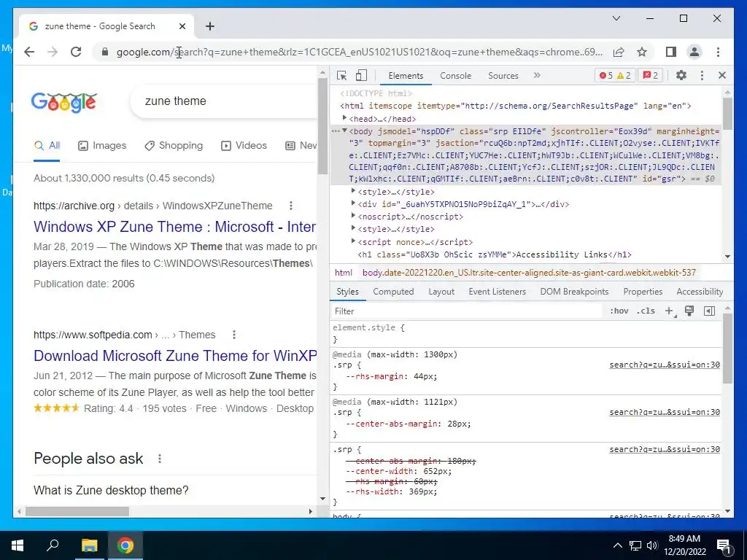Open the Computed styles tab
Image resolution: width=747 pixels, height=560 pixels.
(x=393, y=292)
